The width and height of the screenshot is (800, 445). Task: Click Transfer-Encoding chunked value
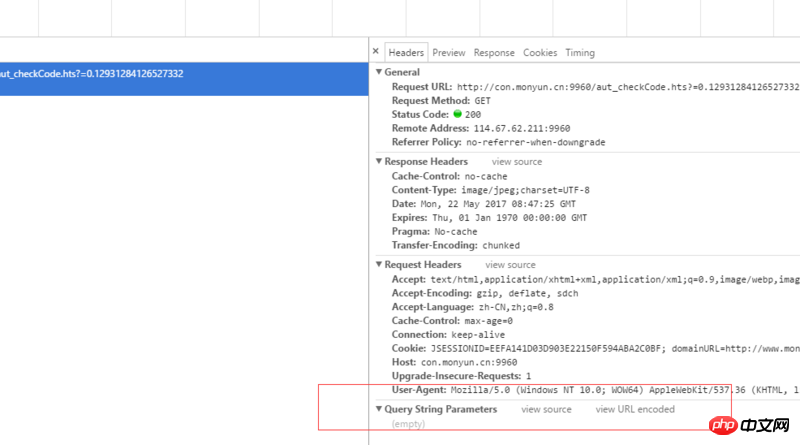[x=501, y=245]
